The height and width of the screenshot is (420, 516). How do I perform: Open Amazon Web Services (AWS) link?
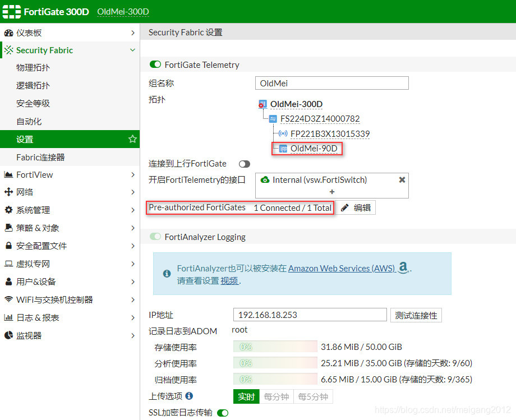click(x=341, y=269)
